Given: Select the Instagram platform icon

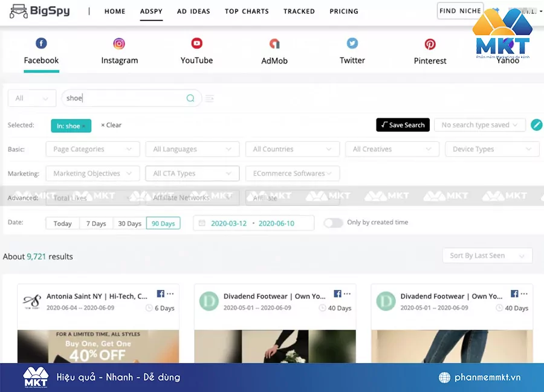Looking at the screenshot, I should click(x=119, y=43).
